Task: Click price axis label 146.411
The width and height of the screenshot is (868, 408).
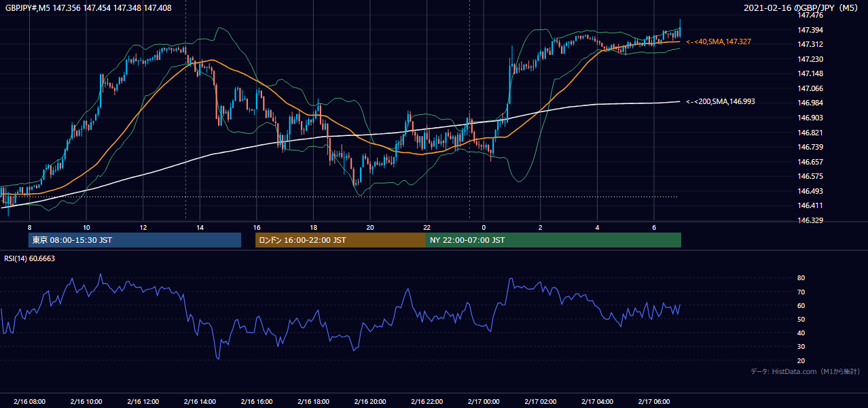Action: click(x=810, y=205)
